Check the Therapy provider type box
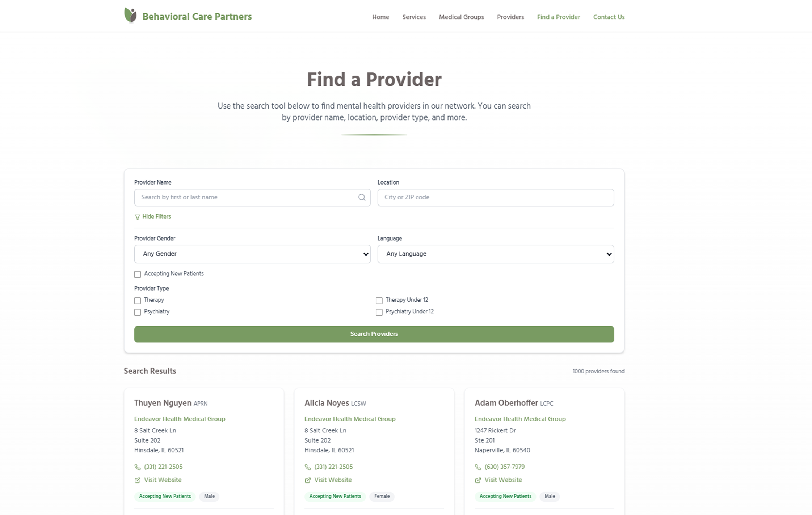This screenshot has height=515, width=812. 138,301
